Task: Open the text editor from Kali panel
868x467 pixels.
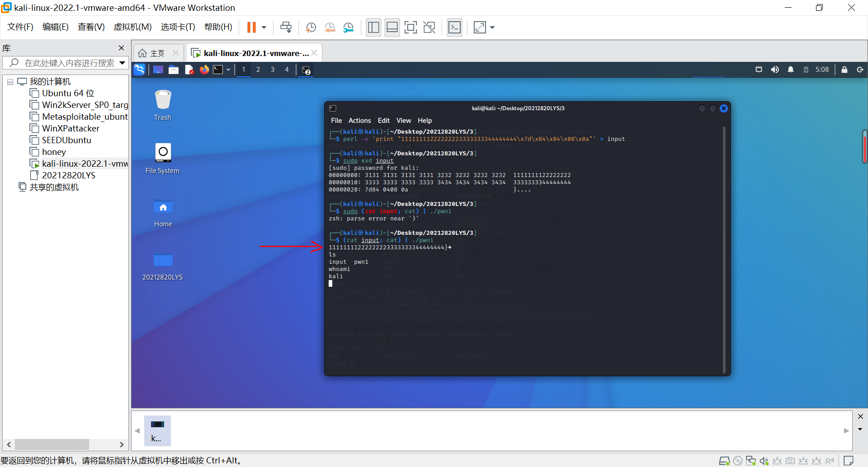Action: click(x=189, y=70)
